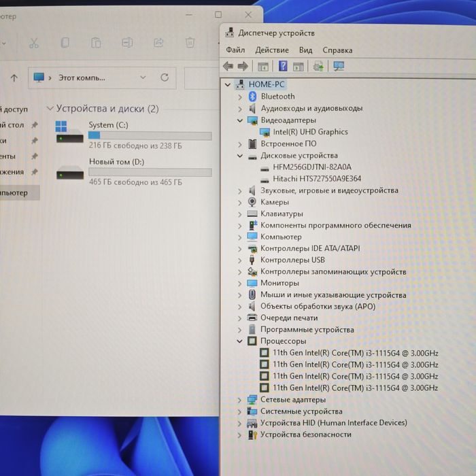Collapse the Устройства и диски group
476x476 pixels.
pyautogui.click(x=50, y=108)
